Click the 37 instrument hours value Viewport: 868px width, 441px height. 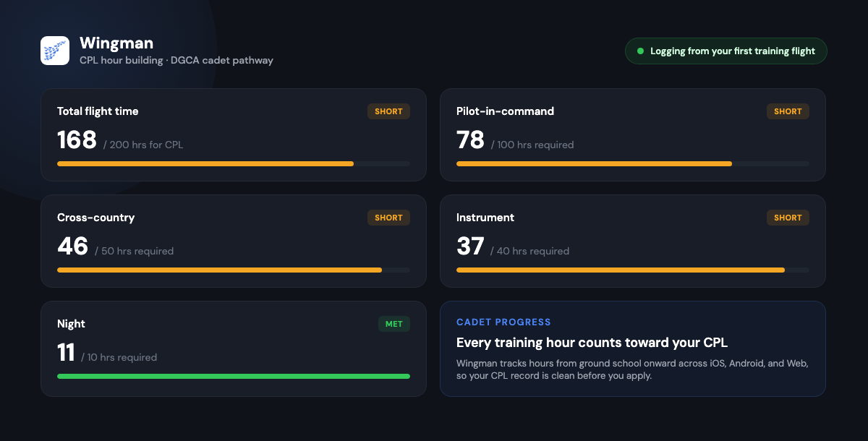coord(470,246)
